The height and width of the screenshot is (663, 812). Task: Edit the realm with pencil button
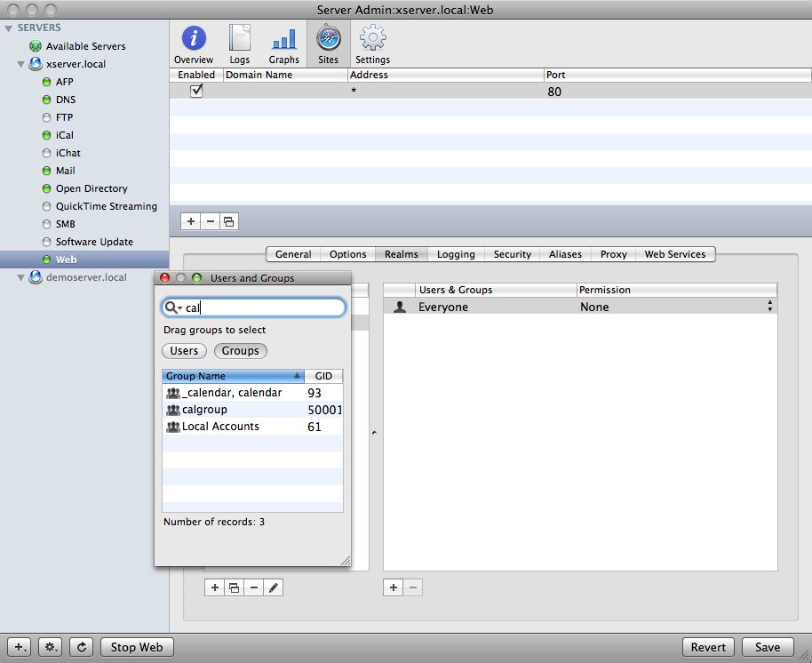(x=274, y=587)
